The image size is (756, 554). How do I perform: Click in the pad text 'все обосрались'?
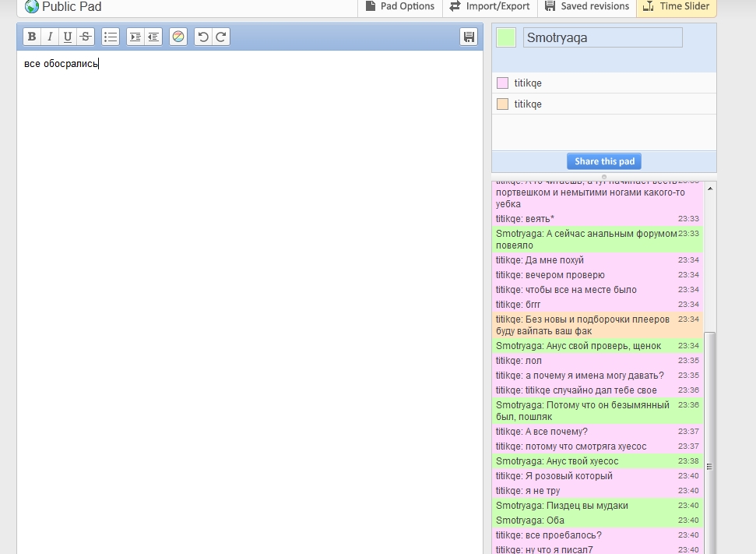pos(62,64)
